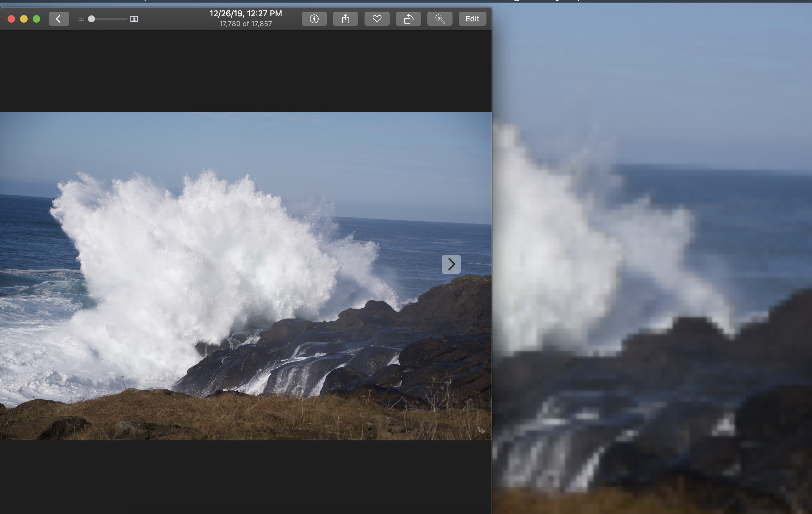Auto-enhance with the magic wand
This screenshot has width=812, height=514.
[x=439, y=19]
